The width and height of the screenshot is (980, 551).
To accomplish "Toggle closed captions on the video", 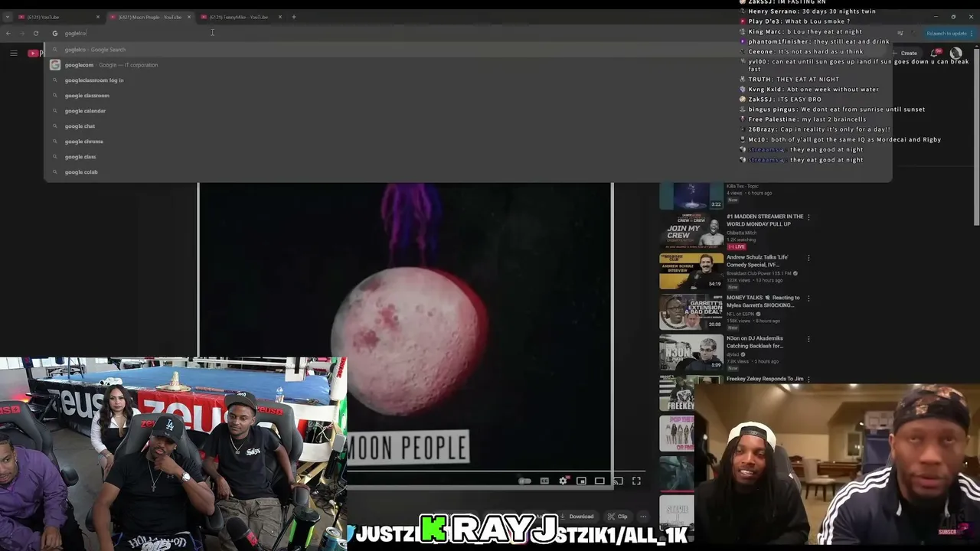I will tap(544, 481).
